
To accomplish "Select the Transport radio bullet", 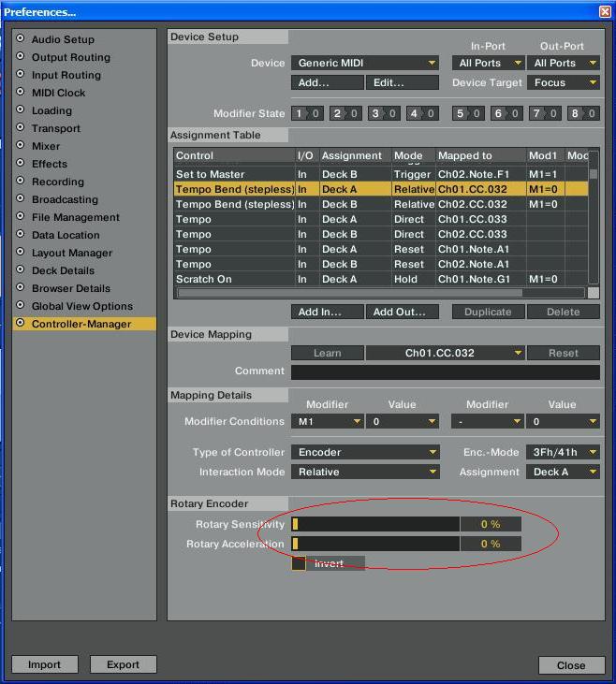I will click(x=20, y=127).
